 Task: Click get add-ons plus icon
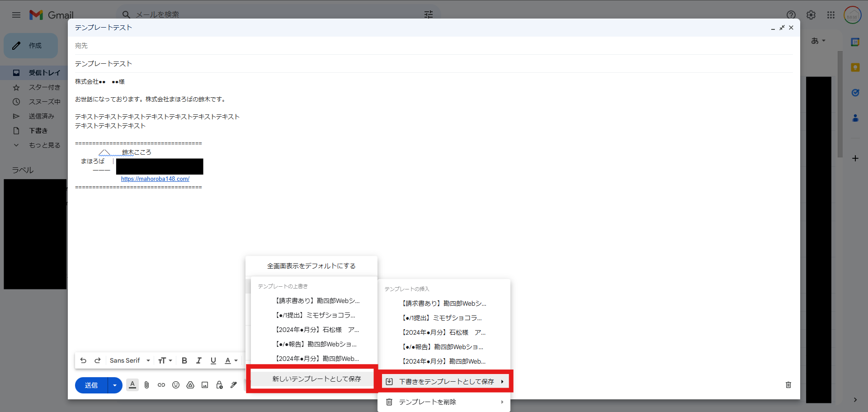pyautogui.click(x=855, y=158)
